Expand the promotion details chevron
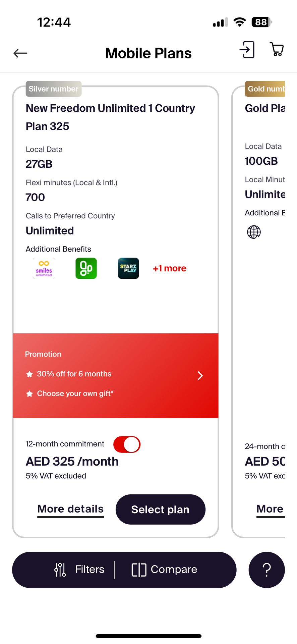The height and width of the screenshot is (644, 297). click(x=200, y=376)
